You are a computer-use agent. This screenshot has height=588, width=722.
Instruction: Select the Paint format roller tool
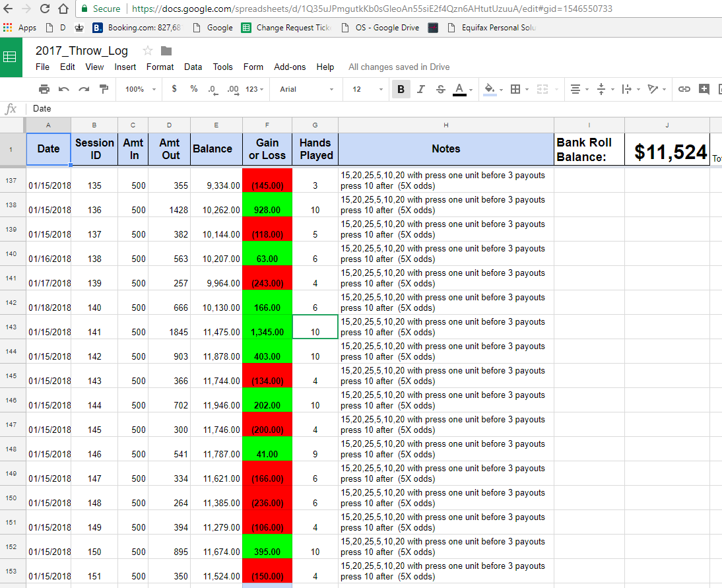104,89
